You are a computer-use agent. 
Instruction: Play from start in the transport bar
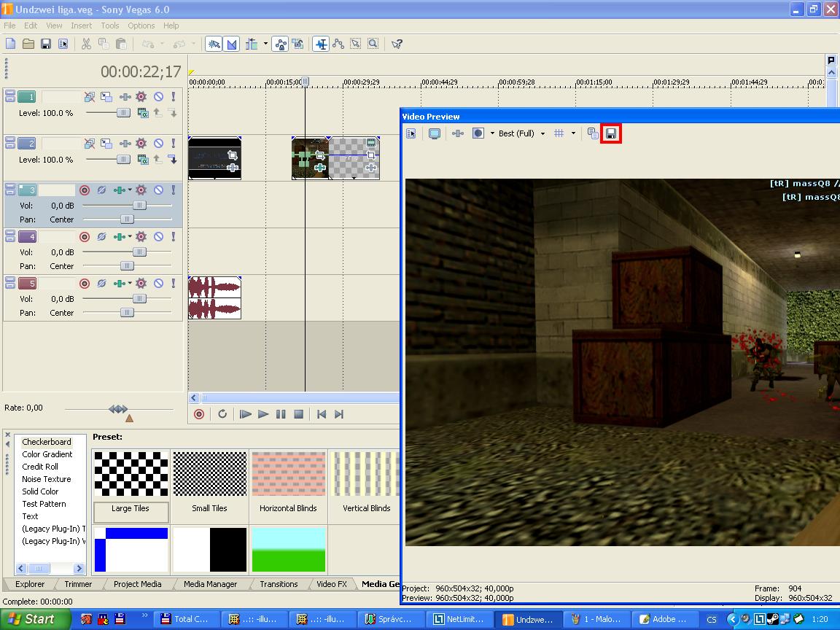point(245,414)
